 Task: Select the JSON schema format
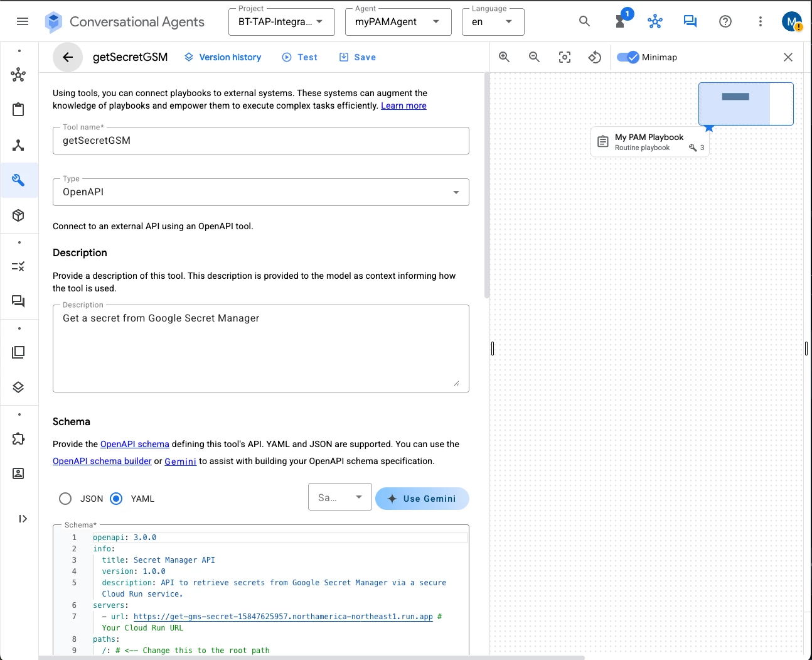tap(65, 499)
